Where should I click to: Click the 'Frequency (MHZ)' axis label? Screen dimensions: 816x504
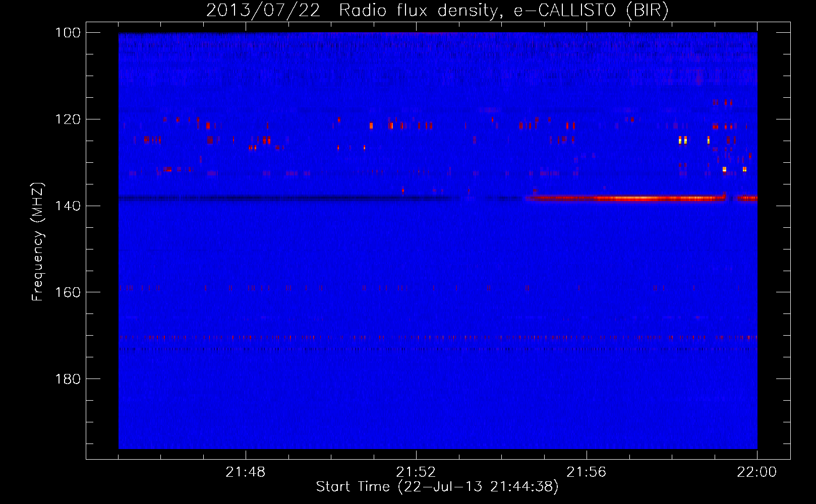pos(38,242)
